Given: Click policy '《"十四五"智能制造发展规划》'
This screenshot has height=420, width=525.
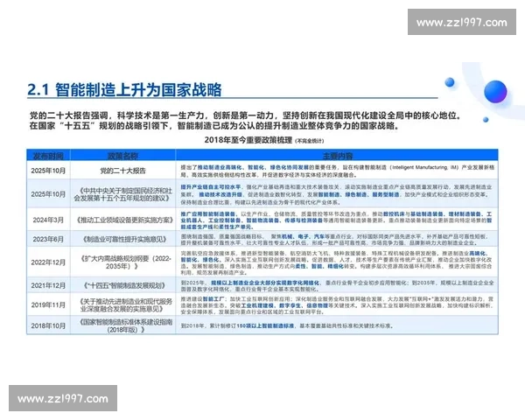Looking at the screenshot, I should pos(124,285).
